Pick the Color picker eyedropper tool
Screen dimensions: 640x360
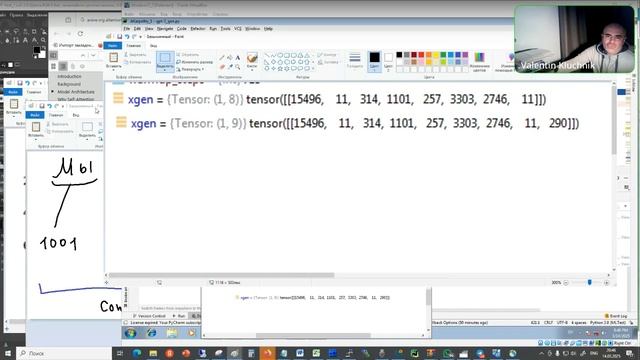click(230, 67)
